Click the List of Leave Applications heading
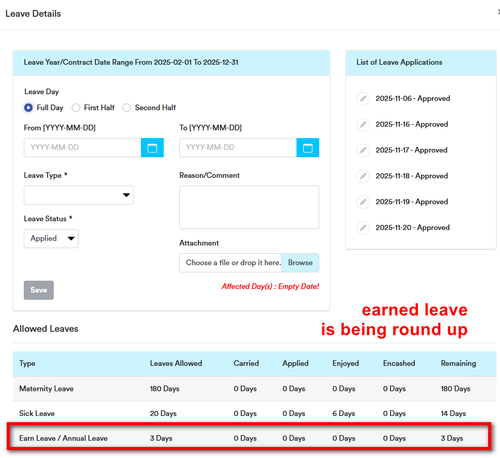 (399, 62)
